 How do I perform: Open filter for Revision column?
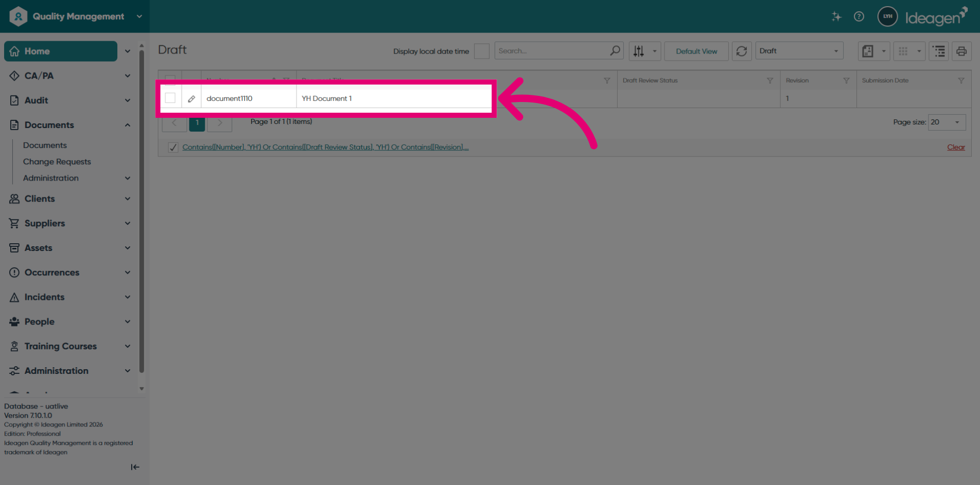pyautogui.click(x=846, y=81)
